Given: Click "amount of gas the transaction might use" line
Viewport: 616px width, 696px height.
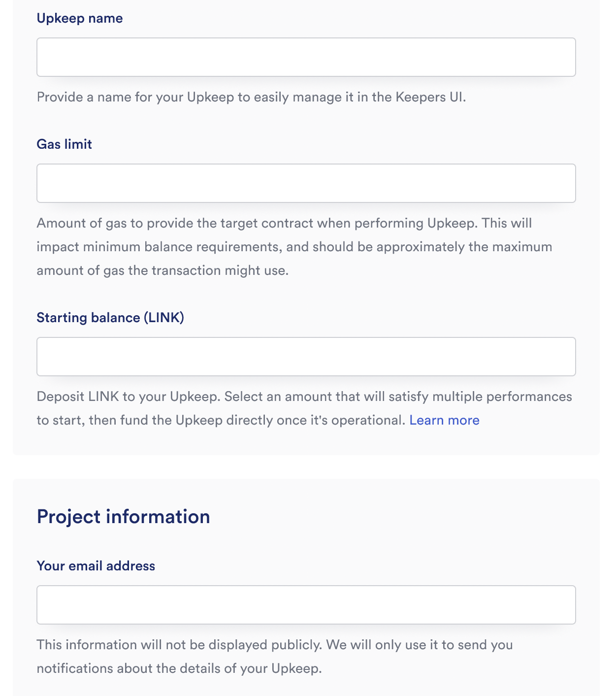Looking at the screenshot, I should tap(162, 270).
